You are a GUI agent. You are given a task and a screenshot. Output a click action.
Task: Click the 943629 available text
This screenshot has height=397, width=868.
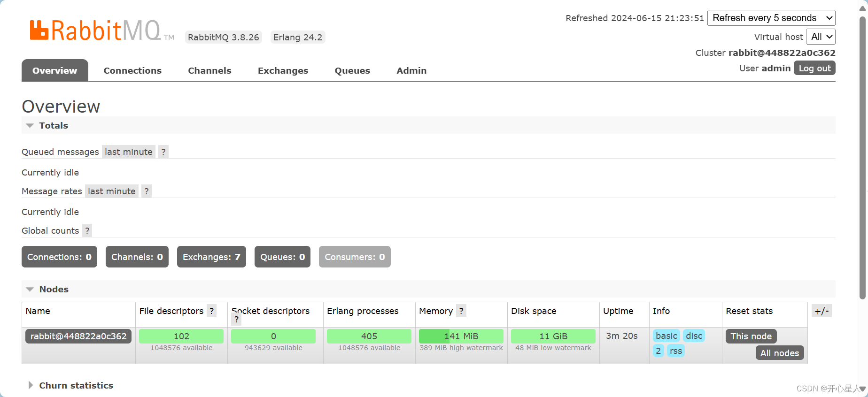pyautogui.click(x=273, y=348)
